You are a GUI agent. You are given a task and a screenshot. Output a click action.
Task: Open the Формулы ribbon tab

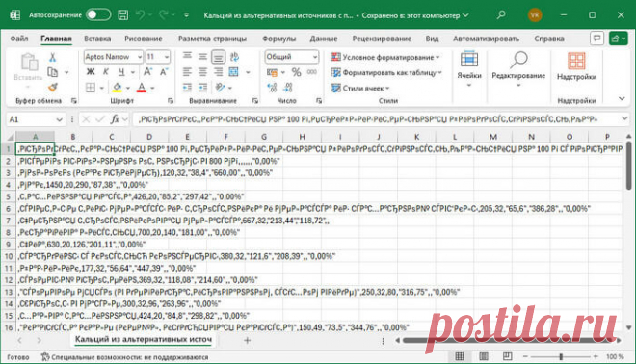coord(279,39)
